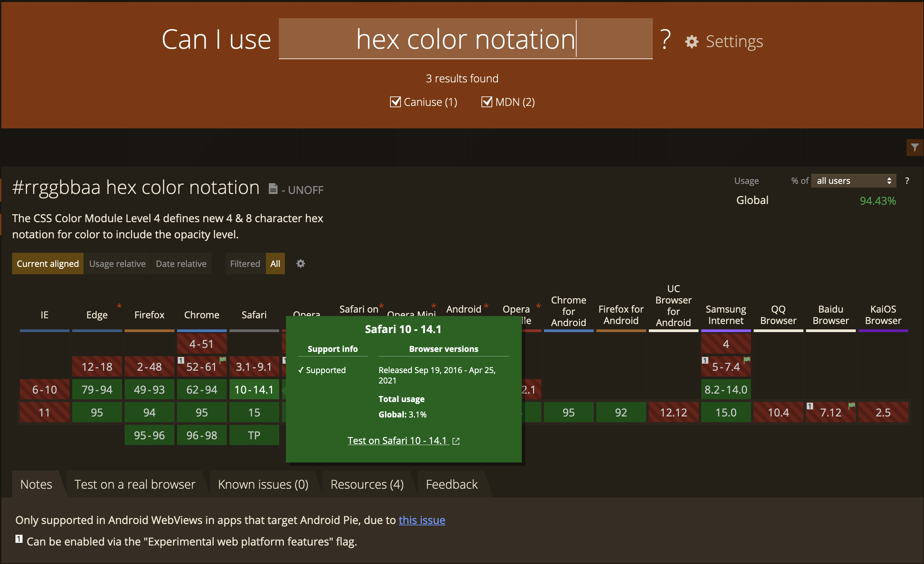Switch to Usage relative view
924x564 pixels.
point(117,264)
